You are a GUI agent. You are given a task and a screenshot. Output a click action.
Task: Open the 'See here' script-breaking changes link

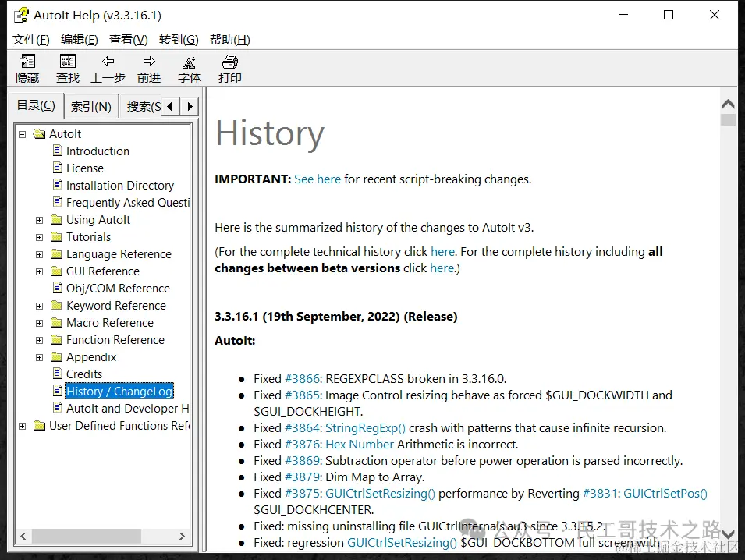pyautogui.click(x=318, y=179)
